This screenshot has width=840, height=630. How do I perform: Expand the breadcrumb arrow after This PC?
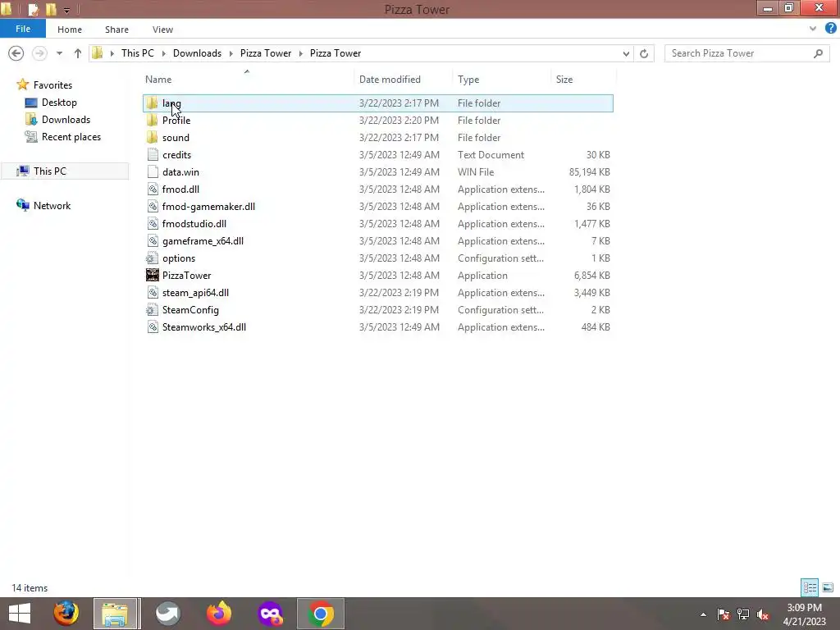click(x=163, y=53)
